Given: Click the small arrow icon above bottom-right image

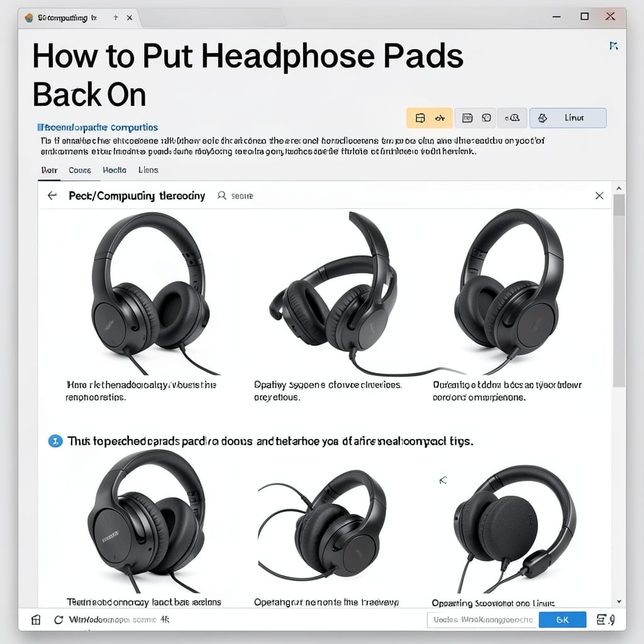Looking at the screenshot, I should tap(443, 480).
